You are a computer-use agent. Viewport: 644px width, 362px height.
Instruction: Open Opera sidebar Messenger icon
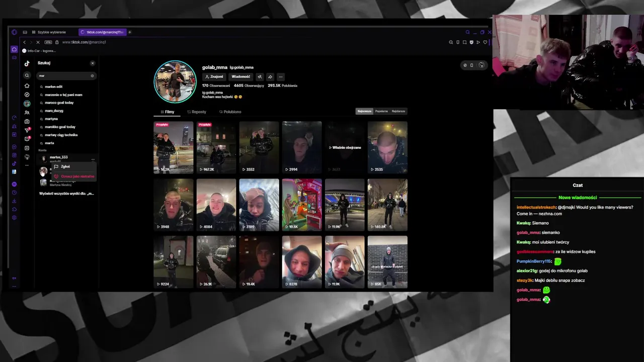coord(14,147)
